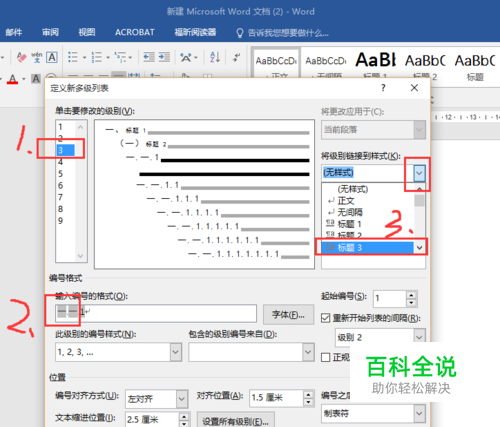Image resolution: width=500 pixels, height=427 pixels.
Task: Open the 审阅 ribbon tab
Action: tap(50, 32)
